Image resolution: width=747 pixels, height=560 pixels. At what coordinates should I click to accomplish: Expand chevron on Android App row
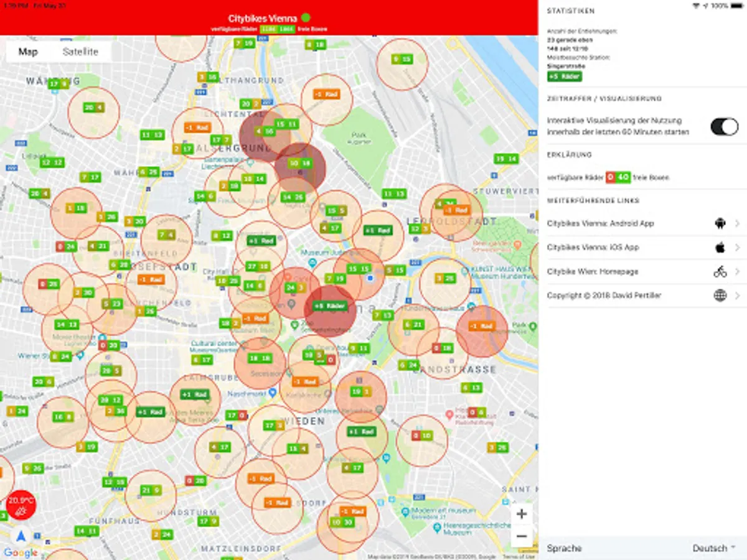(738, 223)
